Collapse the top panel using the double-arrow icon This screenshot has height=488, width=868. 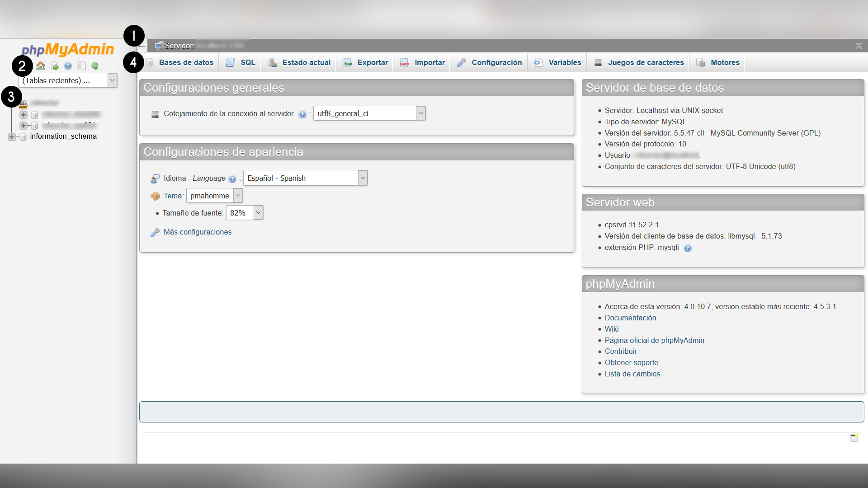tap(859, 46)
